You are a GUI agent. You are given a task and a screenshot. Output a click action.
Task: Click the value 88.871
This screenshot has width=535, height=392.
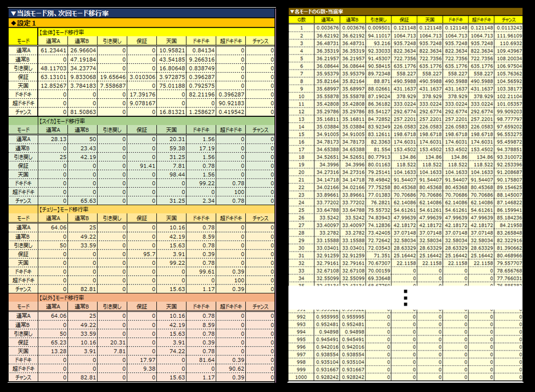(378, 81)
